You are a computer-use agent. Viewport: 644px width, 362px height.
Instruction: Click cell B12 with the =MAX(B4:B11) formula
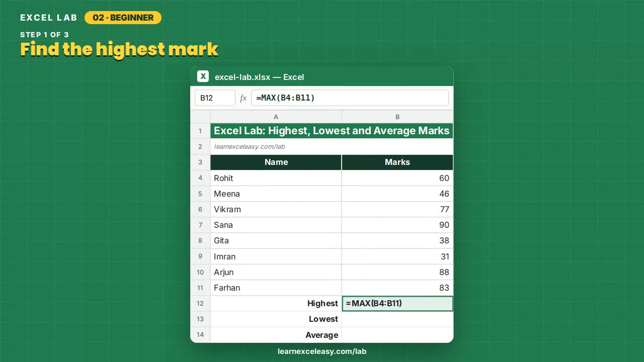pos(397,303)
